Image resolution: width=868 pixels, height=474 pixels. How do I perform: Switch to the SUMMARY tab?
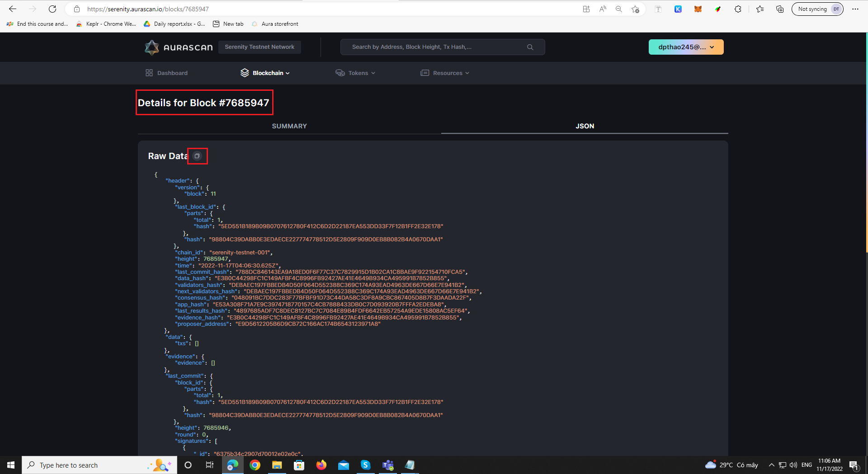click(289, 126)
